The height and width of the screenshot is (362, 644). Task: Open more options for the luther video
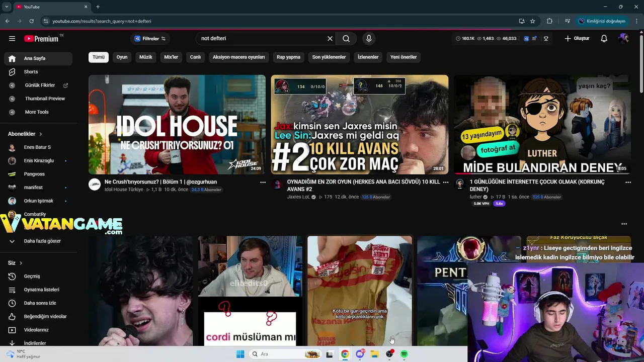point(628,183)
